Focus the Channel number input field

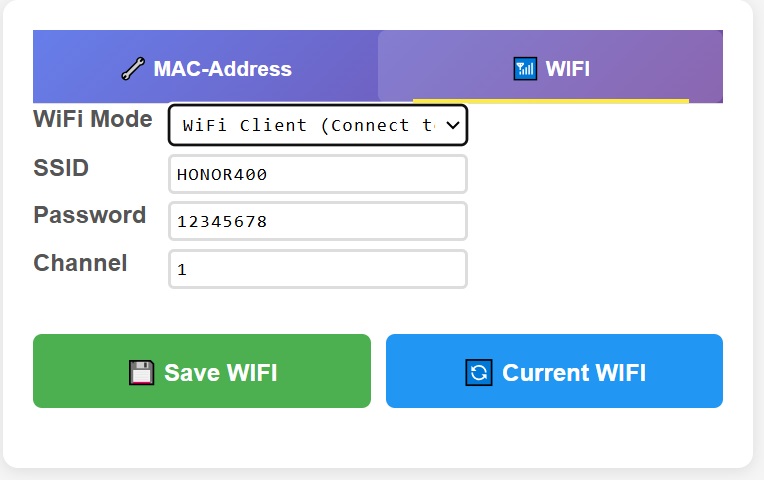pos(317,269)
